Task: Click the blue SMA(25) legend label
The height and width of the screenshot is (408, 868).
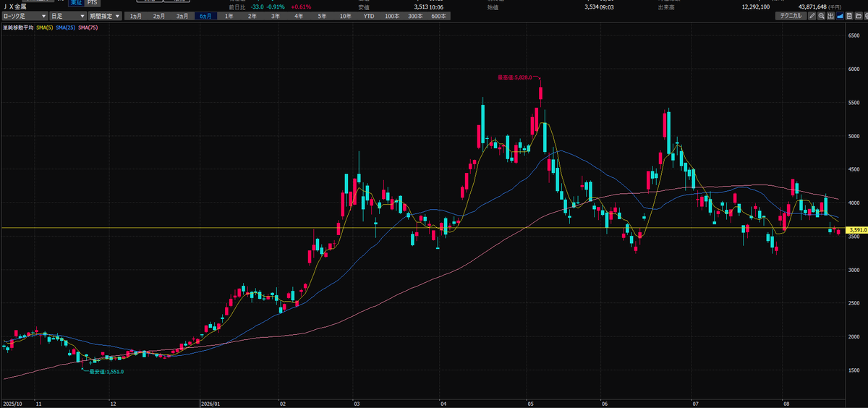Action: coord(66,27)
